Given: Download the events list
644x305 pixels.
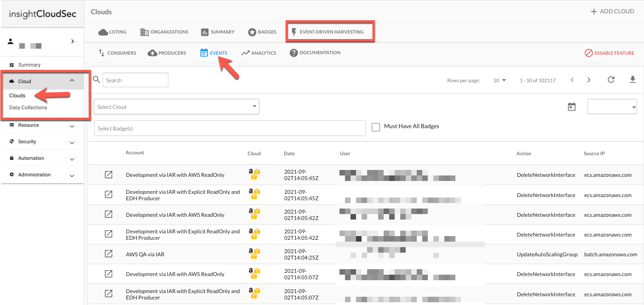Looking at the screenshot, I should click(x=632, y=79).
